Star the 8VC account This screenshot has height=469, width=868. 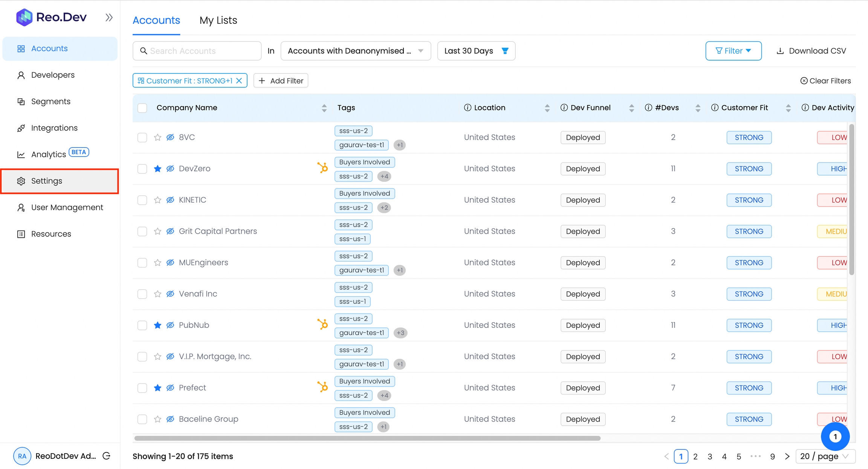click(157, 137)
